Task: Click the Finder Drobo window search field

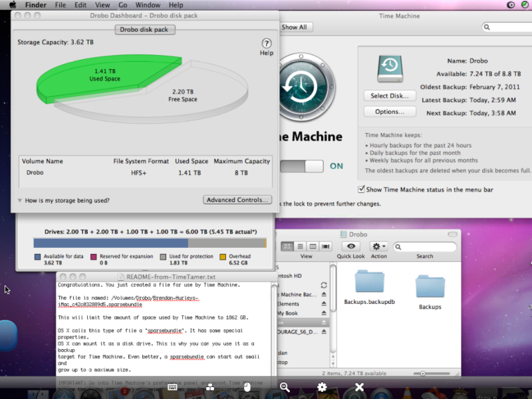Action: coord(425,247)
